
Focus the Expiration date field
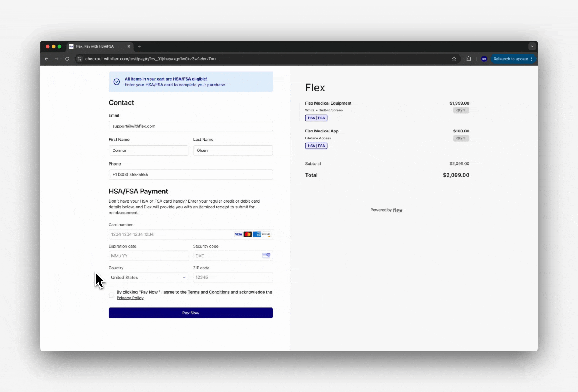[148, 256]
